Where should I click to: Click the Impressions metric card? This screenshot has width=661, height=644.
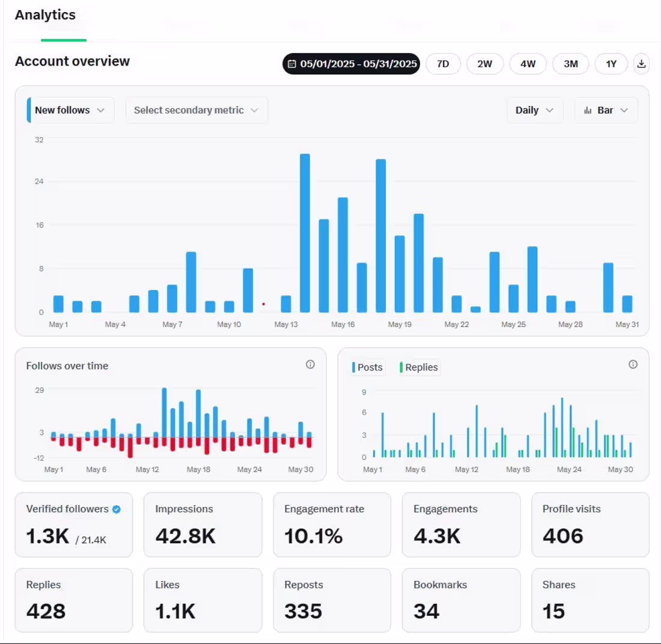pos(203,524)
